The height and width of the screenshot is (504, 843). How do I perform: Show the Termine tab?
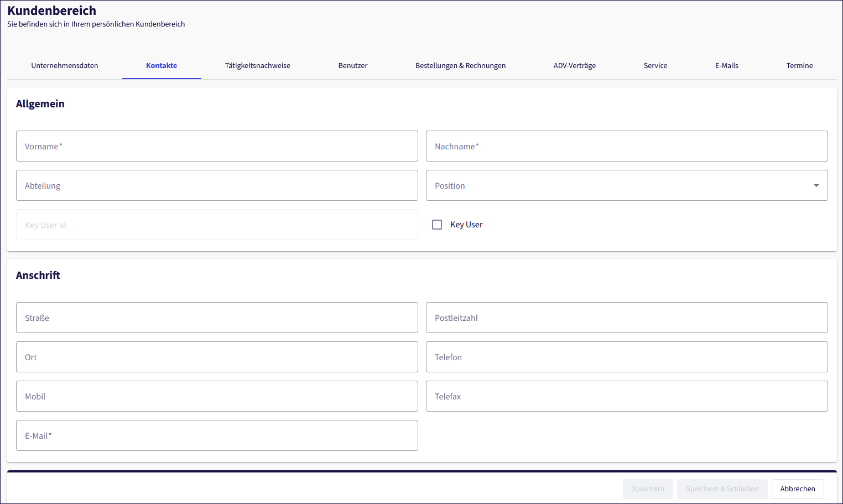tap(799, 65)
